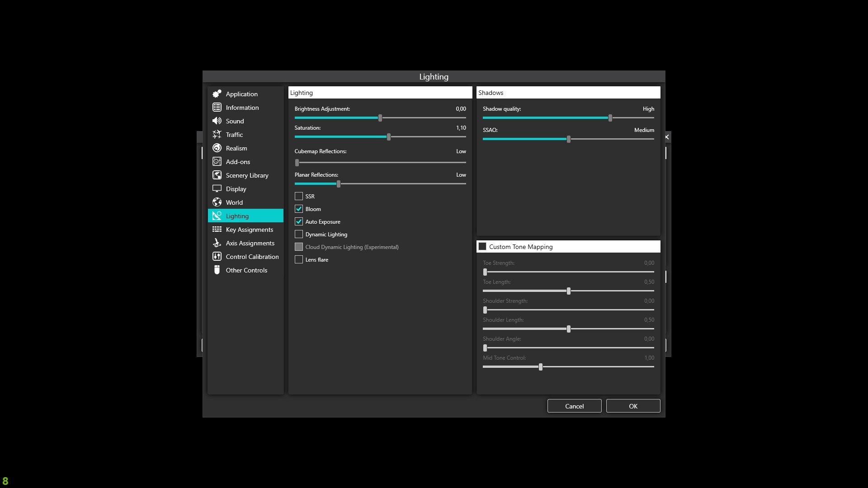Click the Axis Assignments joystick icon

click(217, 243)
